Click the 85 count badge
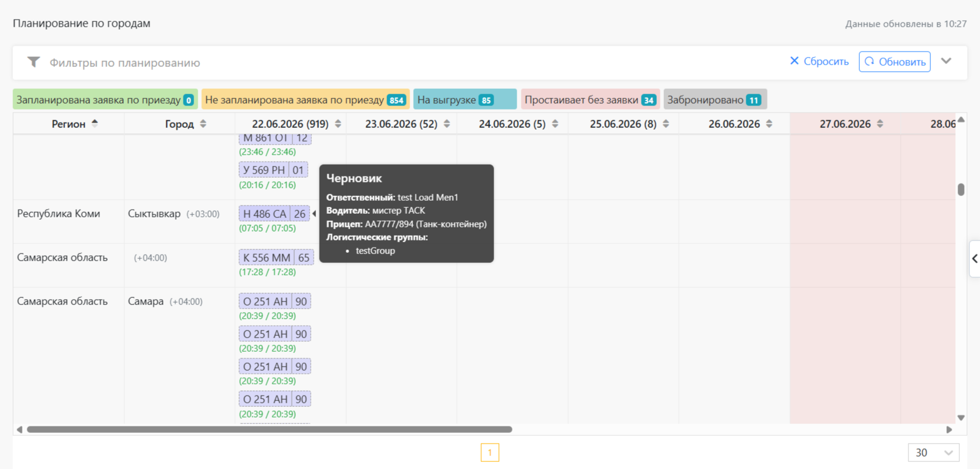This screenshot has height=469, width=980. point(486,100)
